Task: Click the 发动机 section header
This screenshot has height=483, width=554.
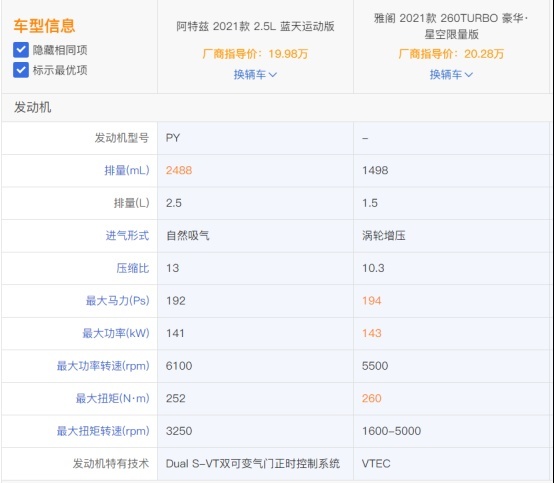Action: (33, 107)
